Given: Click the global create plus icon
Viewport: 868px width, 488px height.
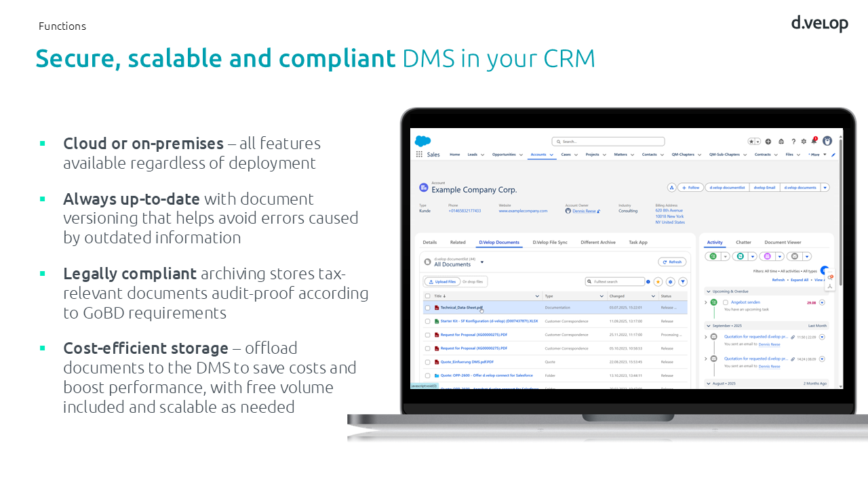Looking at the screenshot, I should 768,142.
